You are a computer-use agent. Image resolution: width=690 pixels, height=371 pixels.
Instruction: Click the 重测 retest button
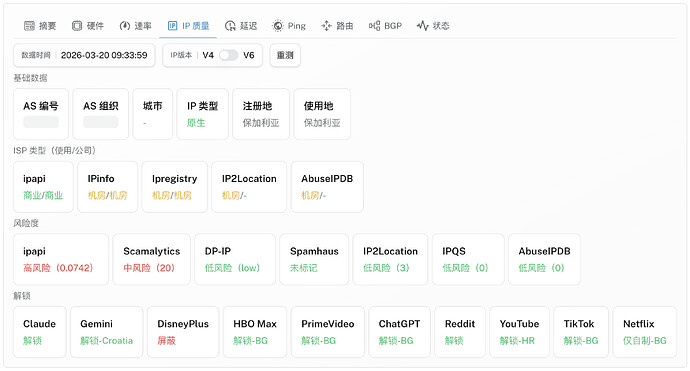(285, 55)
